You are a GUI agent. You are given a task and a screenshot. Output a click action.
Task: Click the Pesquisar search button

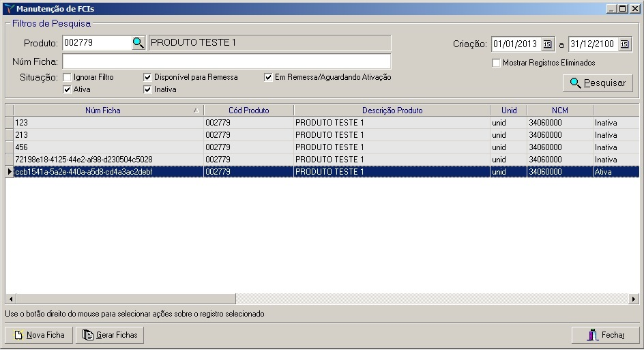598,83
